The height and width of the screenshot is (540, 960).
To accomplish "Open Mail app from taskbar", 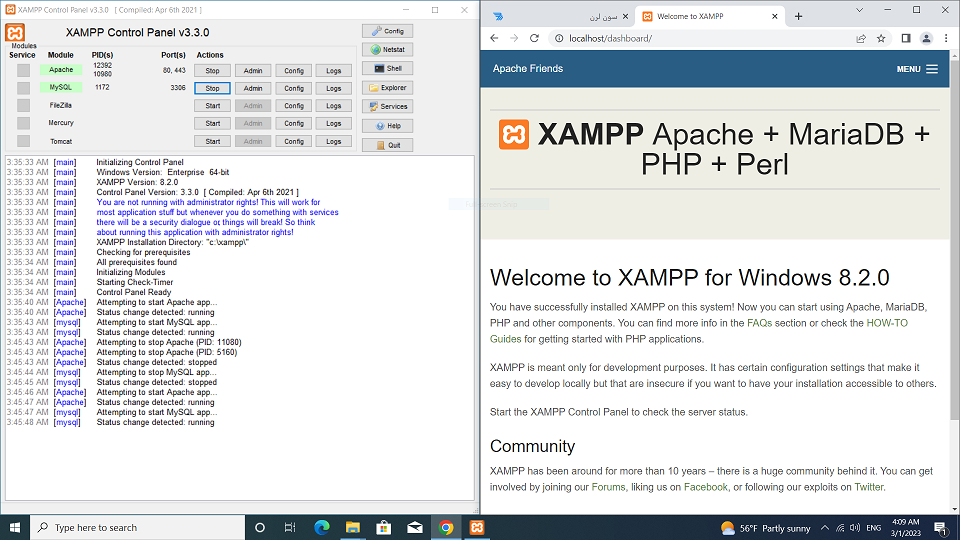I will click(414, 527).
